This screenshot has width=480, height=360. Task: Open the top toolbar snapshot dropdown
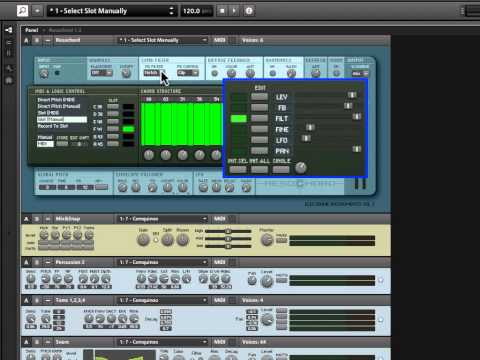point(112,11)
